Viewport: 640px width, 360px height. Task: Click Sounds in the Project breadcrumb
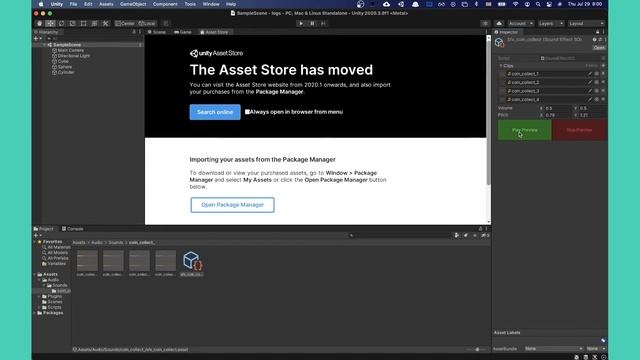point(116,242)
